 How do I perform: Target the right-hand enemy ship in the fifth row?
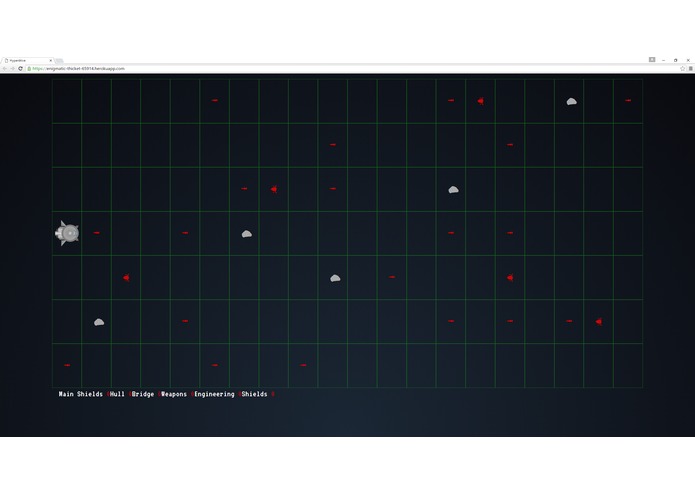click(x=510, y=278)
